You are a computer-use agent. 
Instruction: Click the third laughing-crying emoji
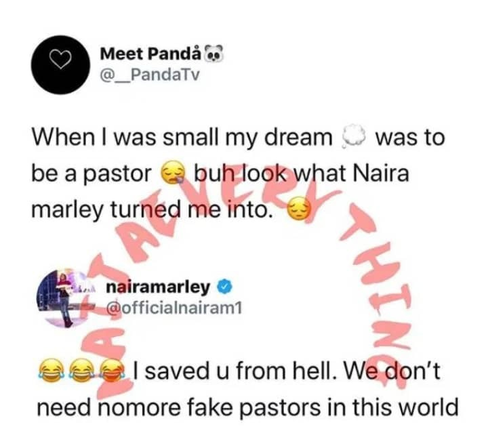[x=113, y=370]
